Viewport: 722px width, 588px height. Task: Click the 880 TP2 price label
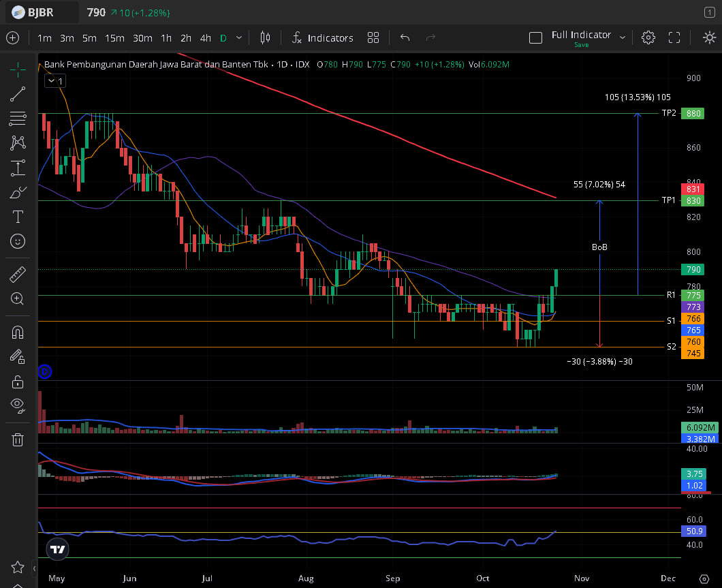tap(694, 113)
